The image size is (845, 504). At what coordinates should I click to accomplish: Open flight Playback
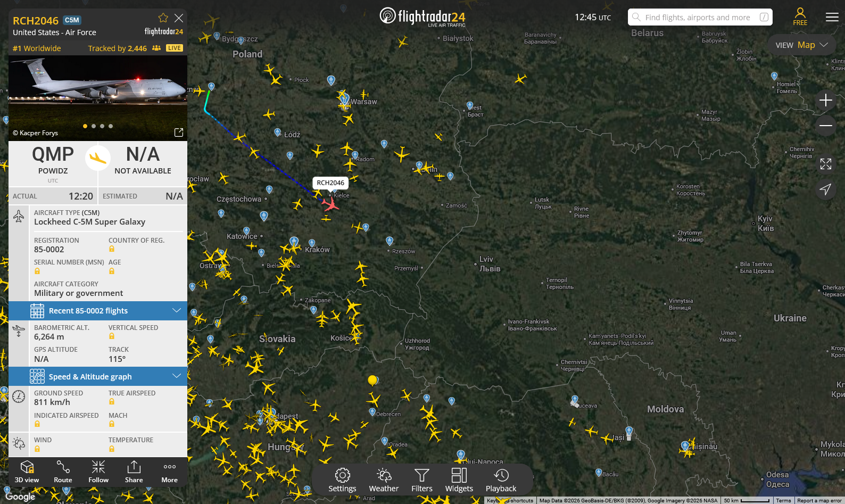(501, 480)
